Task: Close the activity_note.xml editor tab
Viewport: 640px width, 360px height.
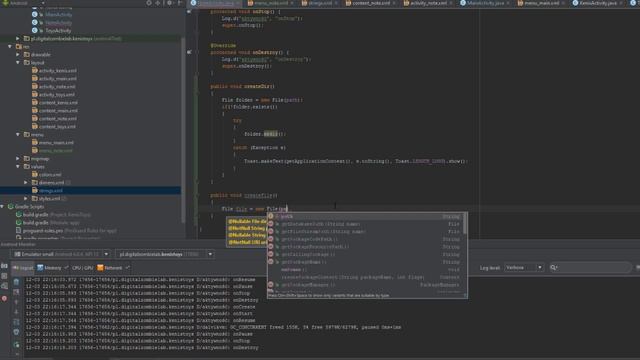Action: (x=451, y=3)
